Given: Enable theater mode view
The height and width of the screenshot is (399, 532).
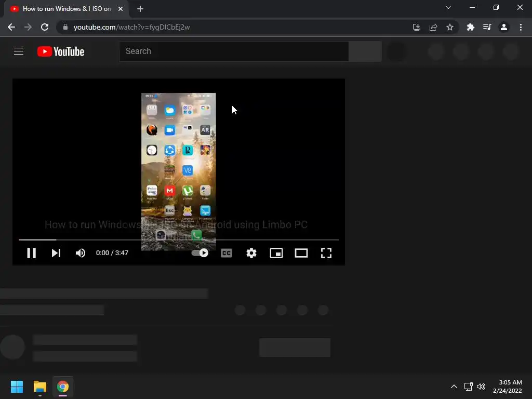Looking at the screenshot, I should [301, 253].
